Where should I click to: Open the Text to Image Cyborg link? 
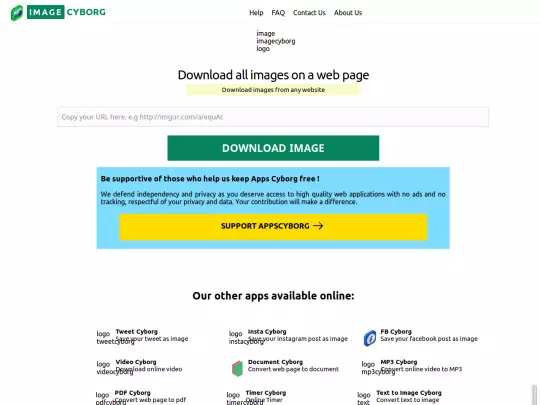point(409,393)
